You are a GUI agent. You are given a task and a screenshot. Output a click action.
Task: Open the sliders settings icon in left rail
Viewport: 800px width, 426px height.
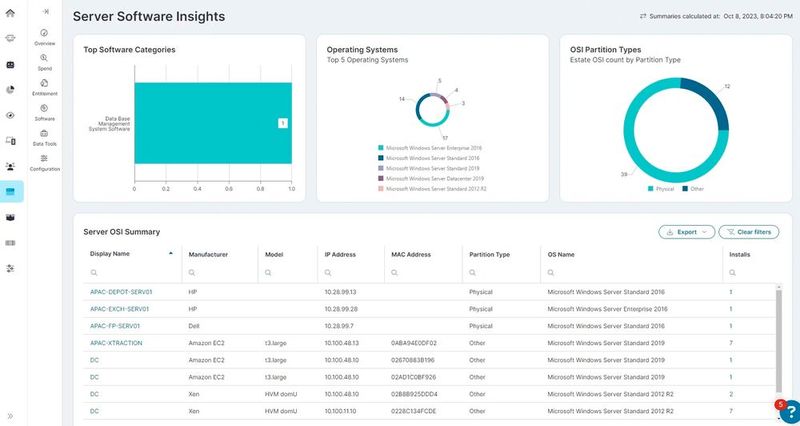coord(10,268)
